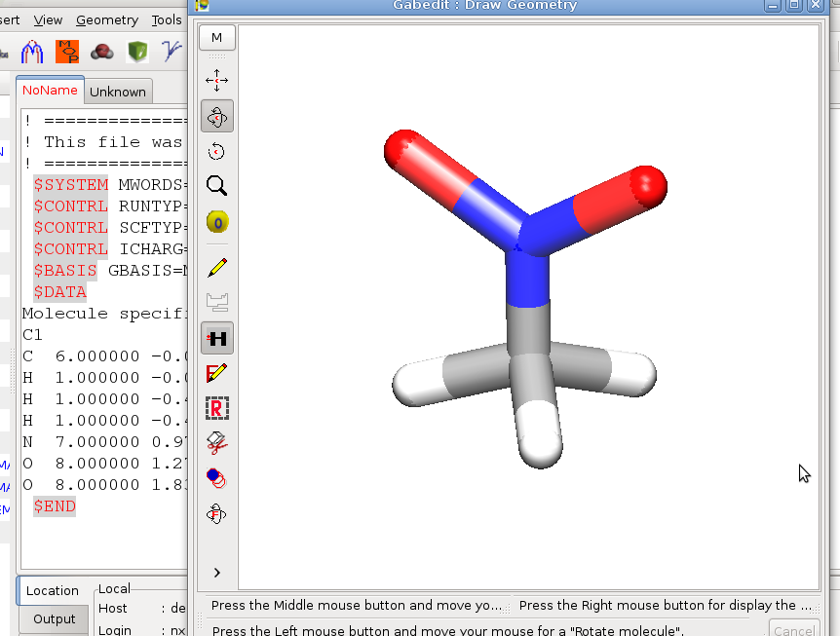Click the Output button
The height and width of the screenshot is (636, 840).
54,619
